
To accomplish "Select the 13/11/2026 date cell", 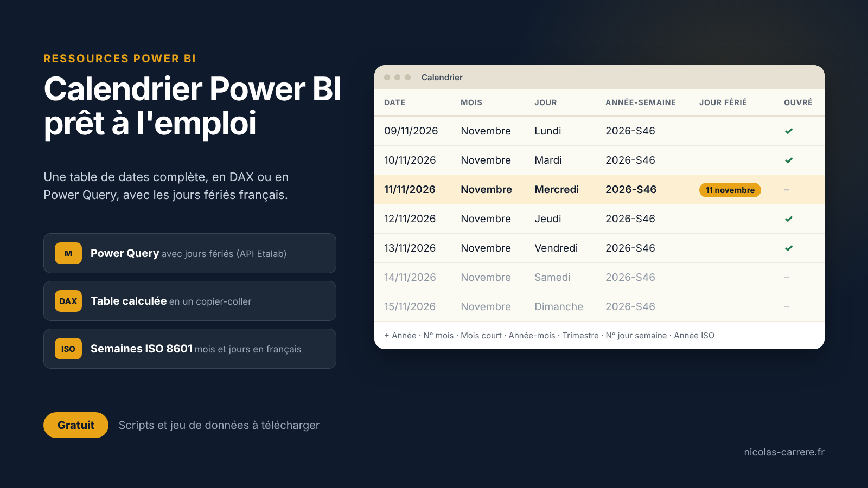I will click(x=410, y=248).
